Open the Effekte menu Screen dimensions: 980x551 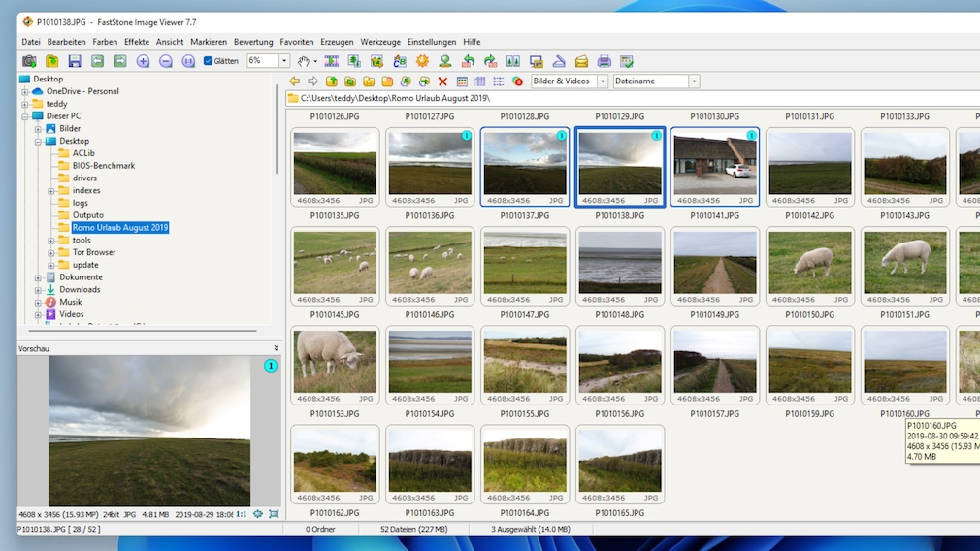coord(136,42)
